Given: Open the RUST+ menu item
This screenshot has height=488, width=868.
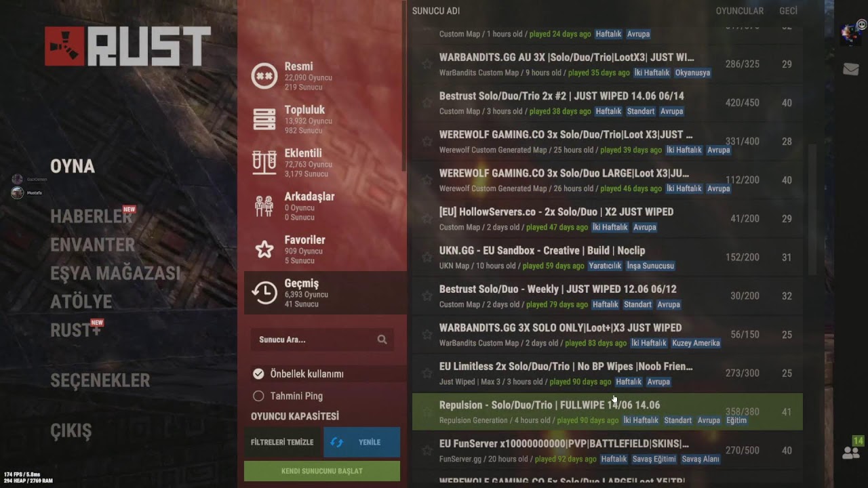Looking at the screenshot, I should (75, 330).
